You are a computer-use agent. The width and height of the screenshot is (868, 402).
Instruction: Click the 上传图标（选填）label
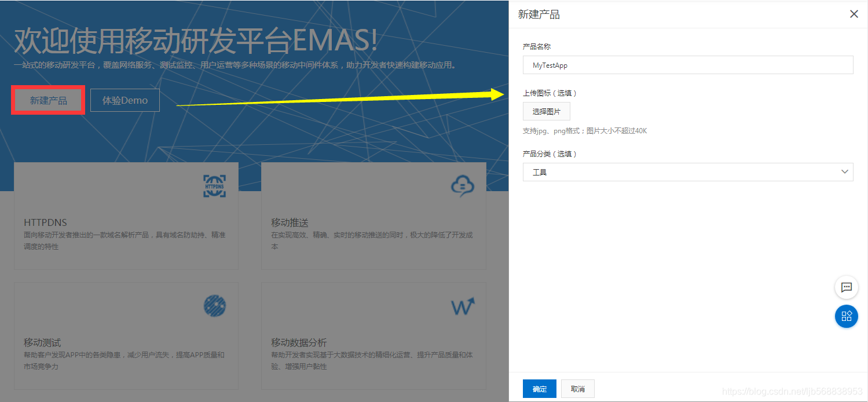(550, 93)
